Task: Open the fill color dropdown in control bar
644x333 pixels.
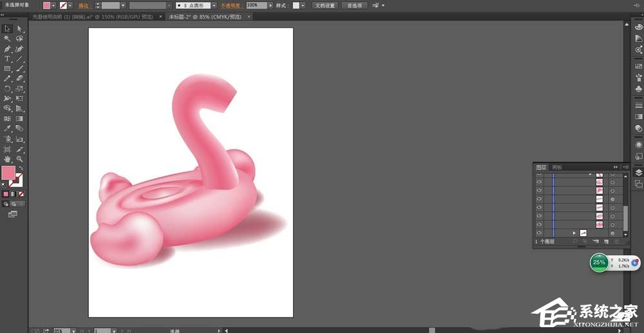Action: pyautogui.click(x=53, y=5)
